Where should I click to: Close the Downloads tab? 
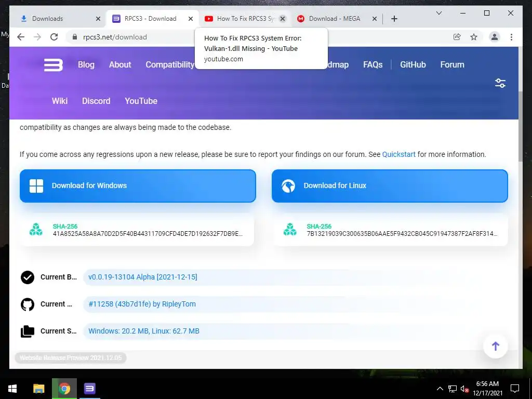98,19
